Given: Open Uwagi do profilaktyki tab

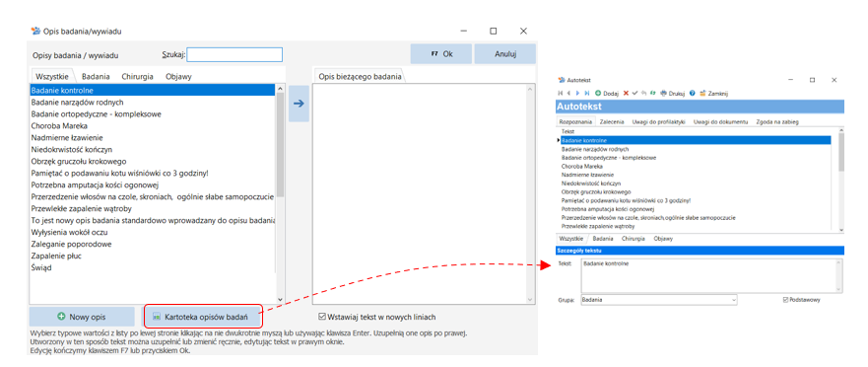Looking at the screenshot, I should click(x=659, y=121).
